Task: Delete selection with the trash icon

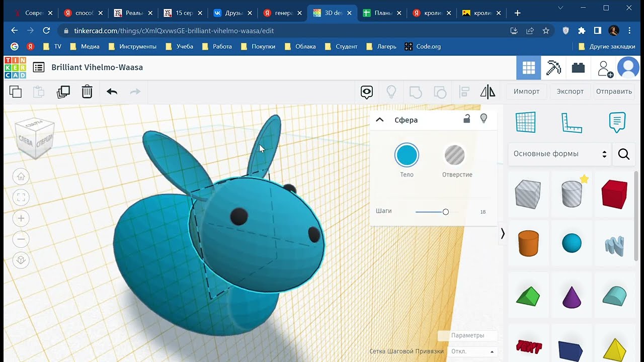Action: coord(87,92)
